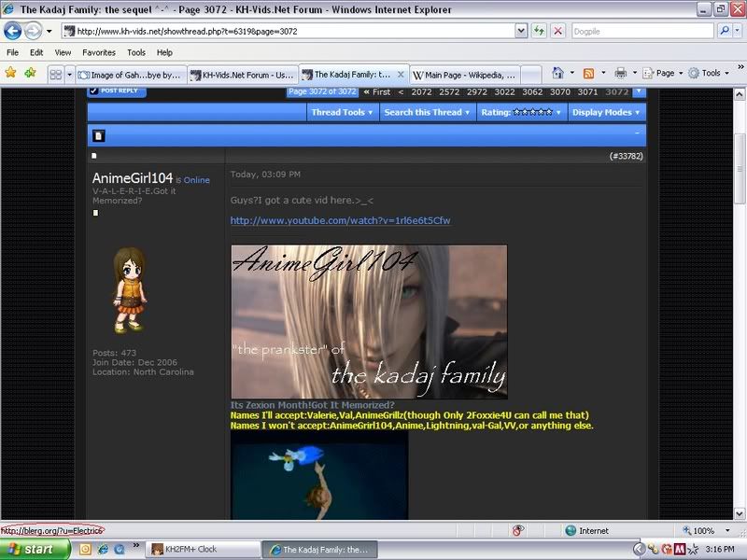Click the Internet security zone indicator
Image resolution: width=747 pixels, height=560 pixels.
[586, 530]
